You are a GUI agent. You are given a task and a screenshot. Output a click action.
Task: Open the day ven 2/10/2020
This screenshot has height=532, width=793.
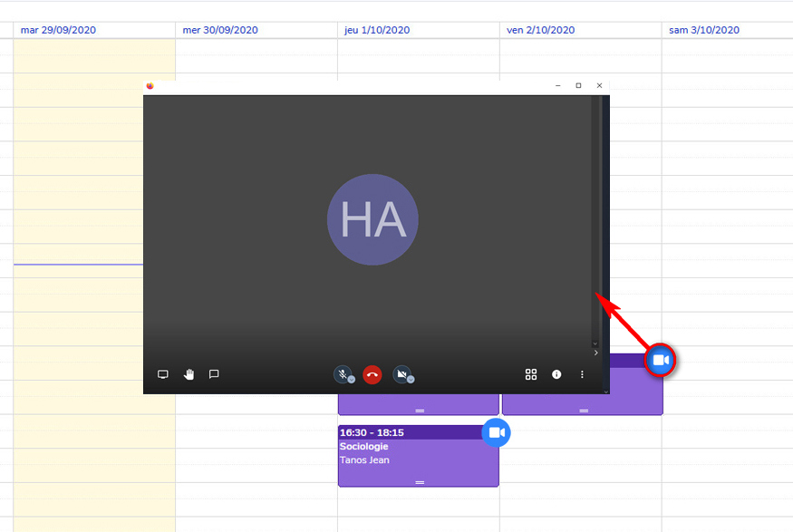[x=541, y=30]
